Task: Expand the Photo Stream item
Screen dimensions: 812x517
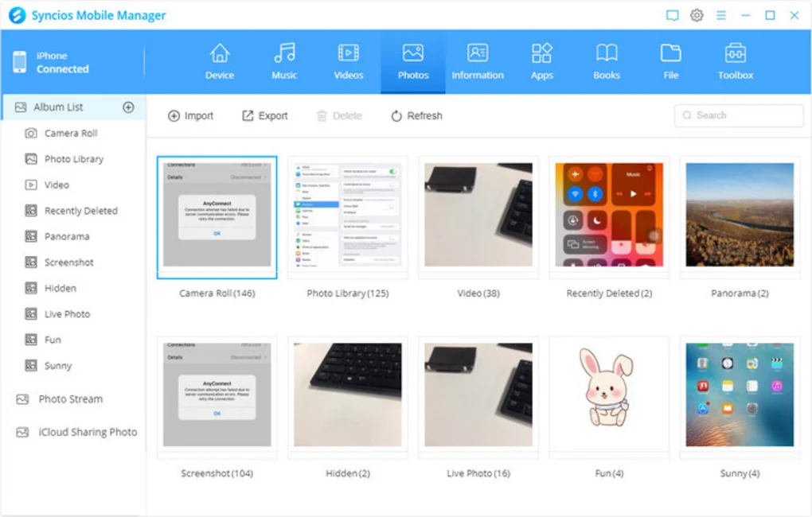Action: pos(70,399)
